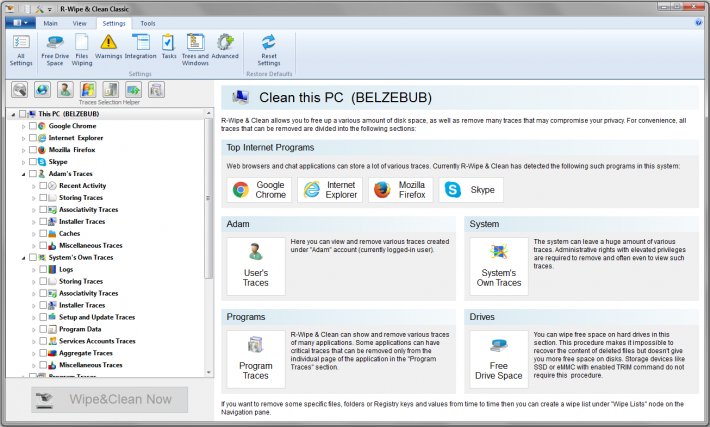Screen dimensions: 710x427
Task: Open the Free Drive Space tile
Action: click(x=499, y=359)
